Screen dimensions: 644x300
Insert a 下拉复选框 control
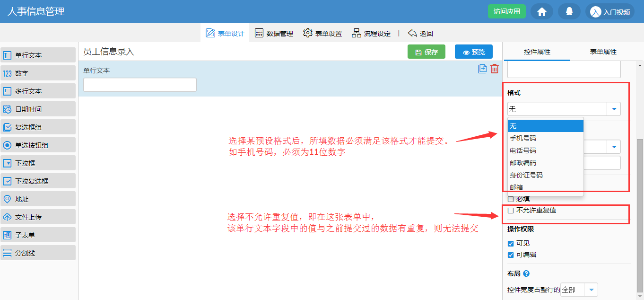pyautogui.click(x=38, y=181)
